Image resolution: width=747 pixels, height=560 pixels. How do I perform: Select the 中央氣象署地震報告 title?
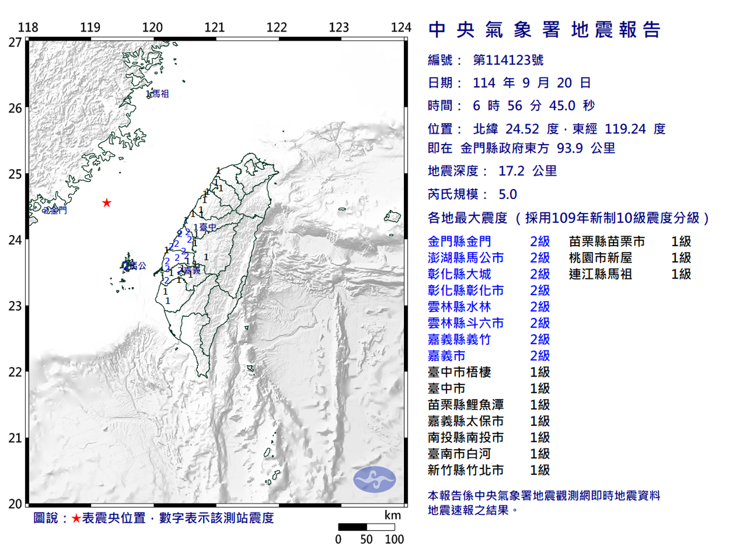point(544,29)
